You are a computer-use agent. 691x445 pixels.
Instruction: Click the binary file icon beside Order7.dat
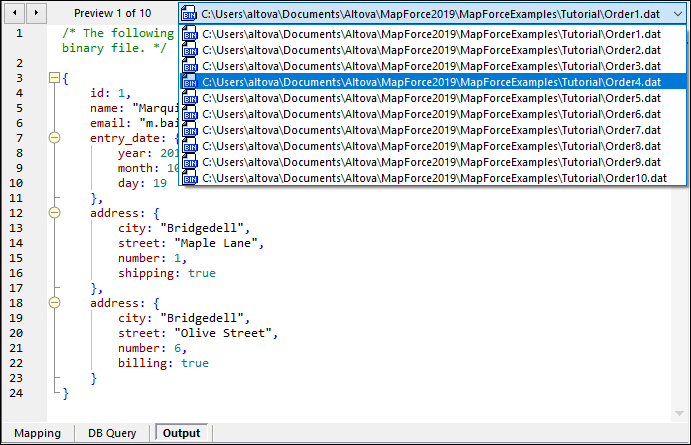pos(190,130)
